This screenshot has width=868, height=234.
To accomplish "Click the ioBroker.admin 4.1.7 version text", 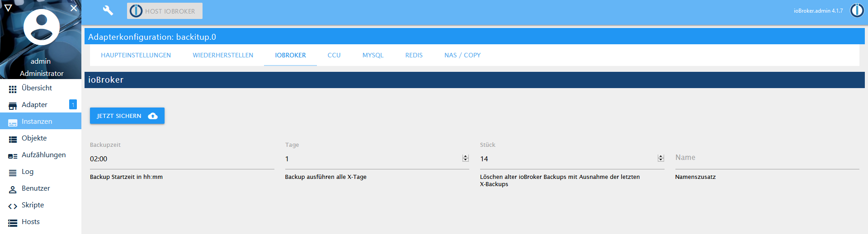I will coord(818,11).
